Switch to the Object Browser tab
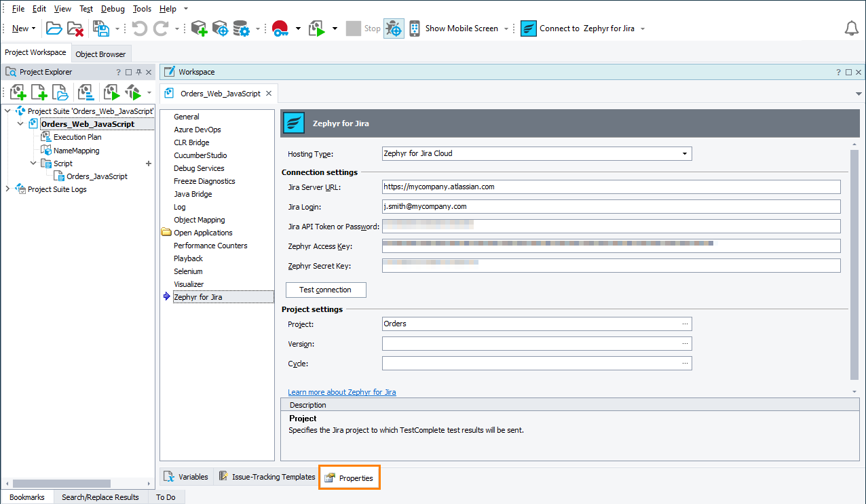Viewport: 866px width, 504px height. [100, 53]
